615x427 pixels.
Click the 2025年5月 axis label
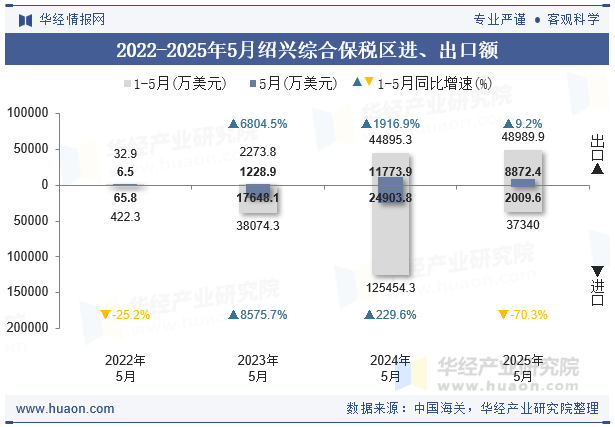523,368
